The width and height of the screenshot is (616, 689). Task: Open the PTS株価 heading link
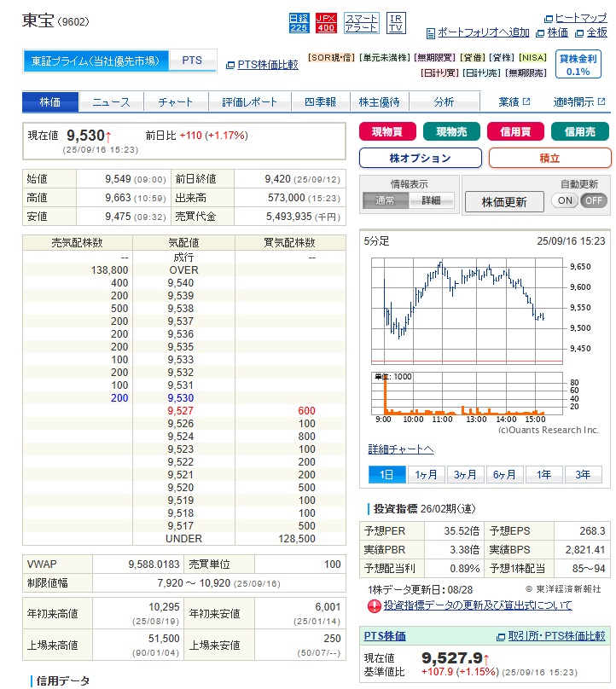pos(385,636)
